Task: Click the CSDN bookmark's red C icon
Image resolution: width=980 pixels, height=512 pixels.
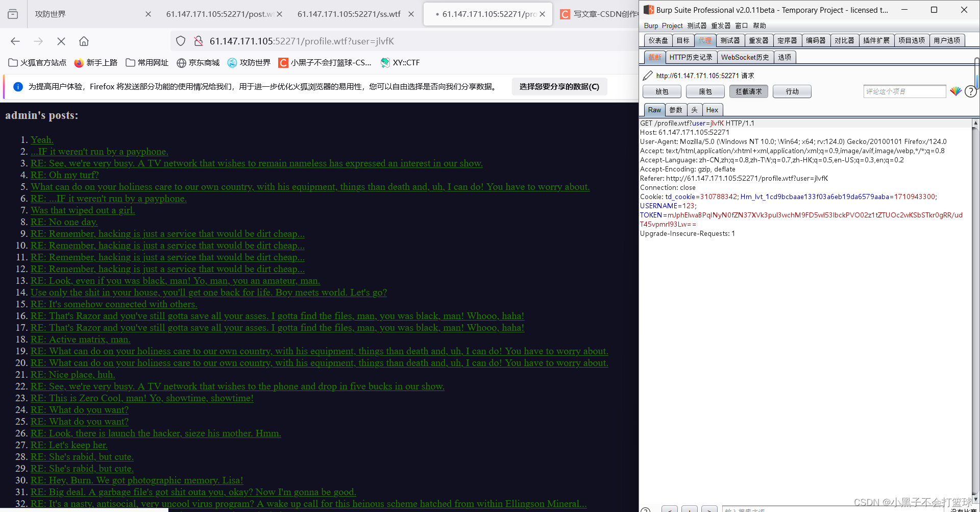Action: (283, 63)
